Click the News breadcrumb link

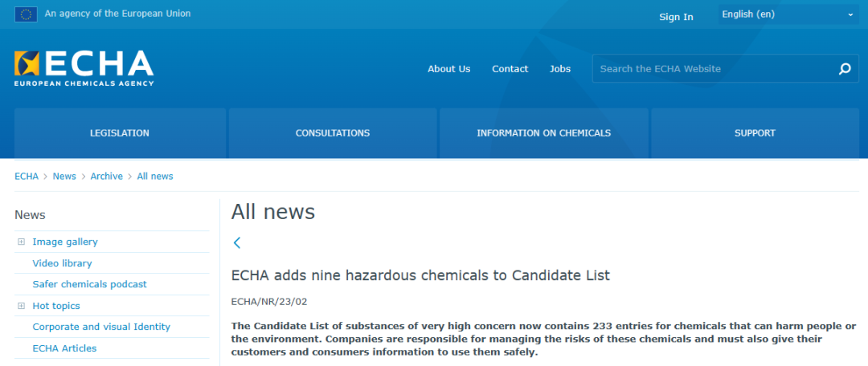(x=64, y=177)
